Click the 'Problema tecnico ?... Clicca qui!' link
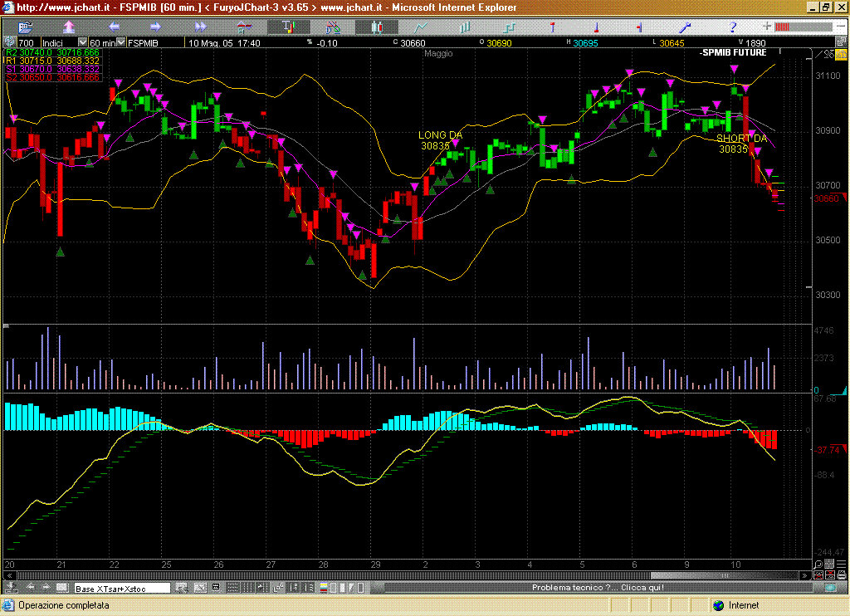The width and height of the screenshot is (850, 616). click(x=597, y=588)
